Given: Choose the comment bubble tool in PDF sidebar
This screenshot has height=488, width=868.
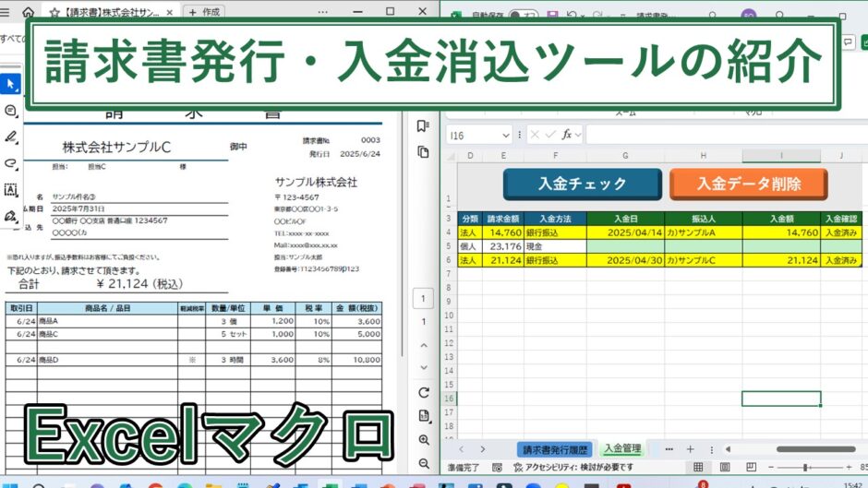Looking at the screenshot, I should 10,111.
